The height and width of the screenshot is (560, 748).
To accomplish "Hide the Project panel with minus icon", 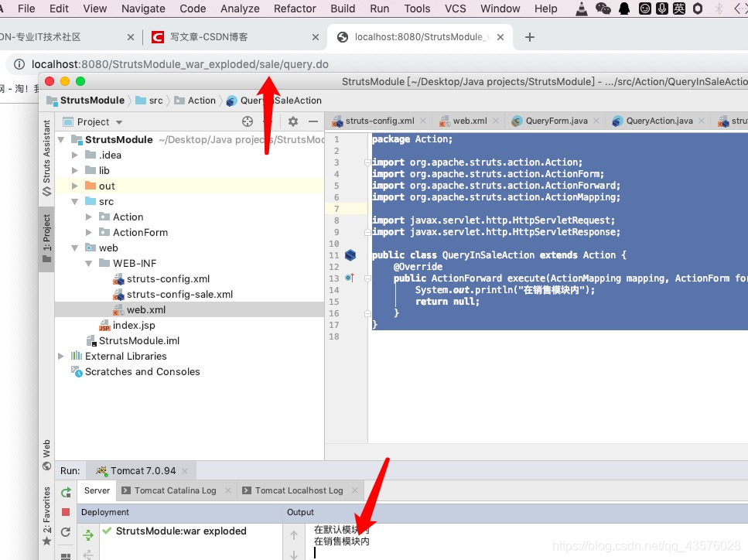I will 313,121.
